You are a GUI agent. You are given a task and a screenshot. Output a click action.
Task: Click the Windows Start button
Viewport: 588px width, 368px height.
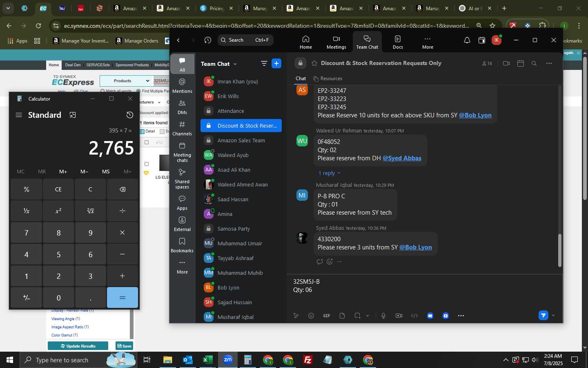pos(10,360)
